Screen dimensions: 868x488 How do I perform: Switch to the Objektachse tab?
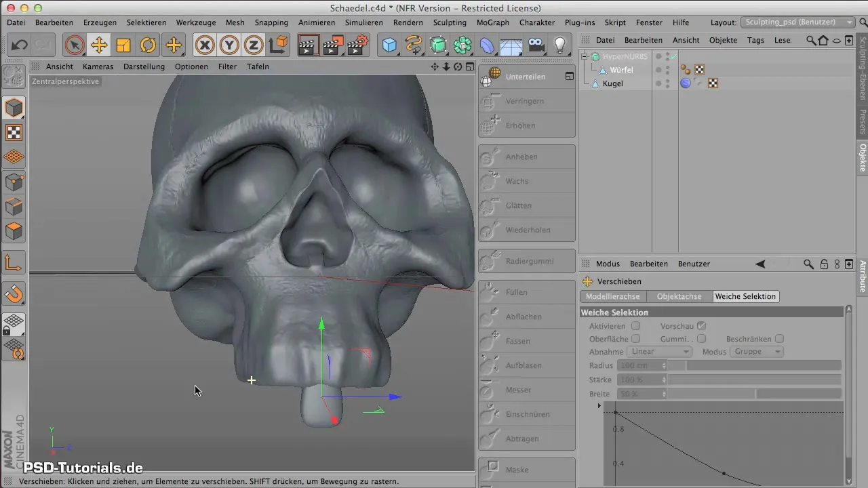pyautogui.click(x=679, y=297)
